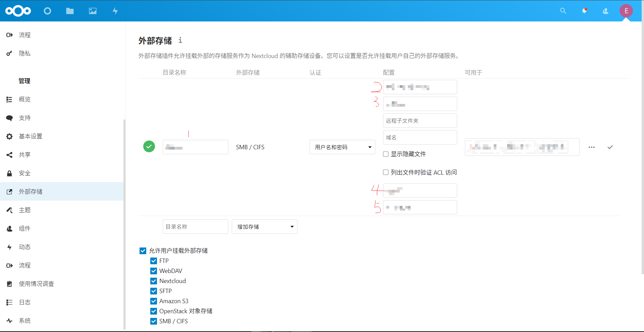Open 组件 settings page

tap(62, 229)
